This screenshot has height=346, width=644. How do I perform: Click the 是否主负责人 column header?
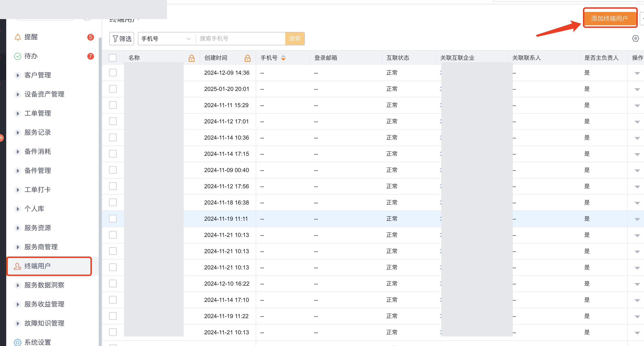click(x=601, y=58)
